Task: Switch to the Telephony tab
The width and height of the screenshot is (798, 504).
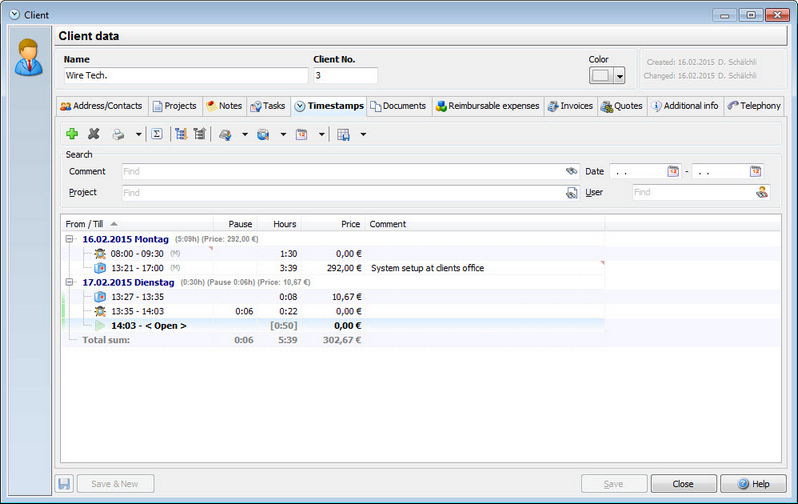Action: click(754, 106)
